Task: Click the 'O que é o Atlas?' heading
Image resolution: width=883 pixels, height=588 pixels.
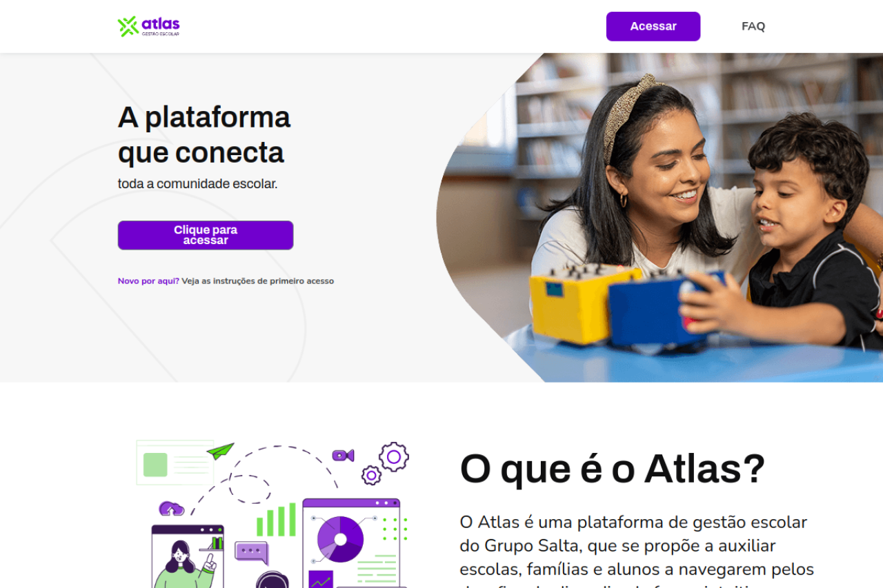Action: (x=613, y=469)
